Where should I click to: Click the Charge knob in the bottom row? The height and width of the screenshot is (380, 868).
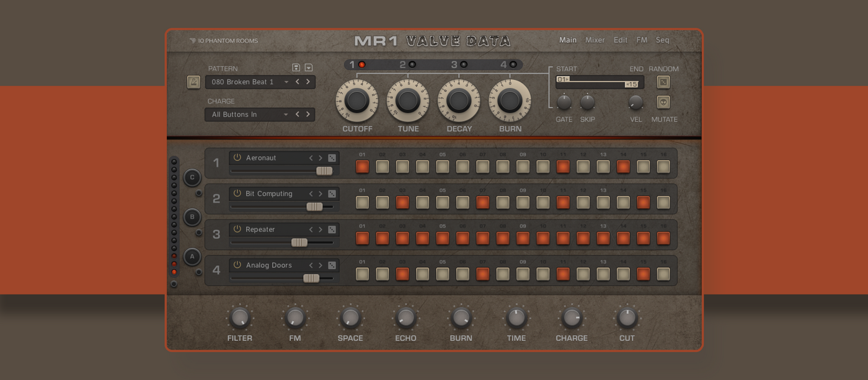point(572,318)
